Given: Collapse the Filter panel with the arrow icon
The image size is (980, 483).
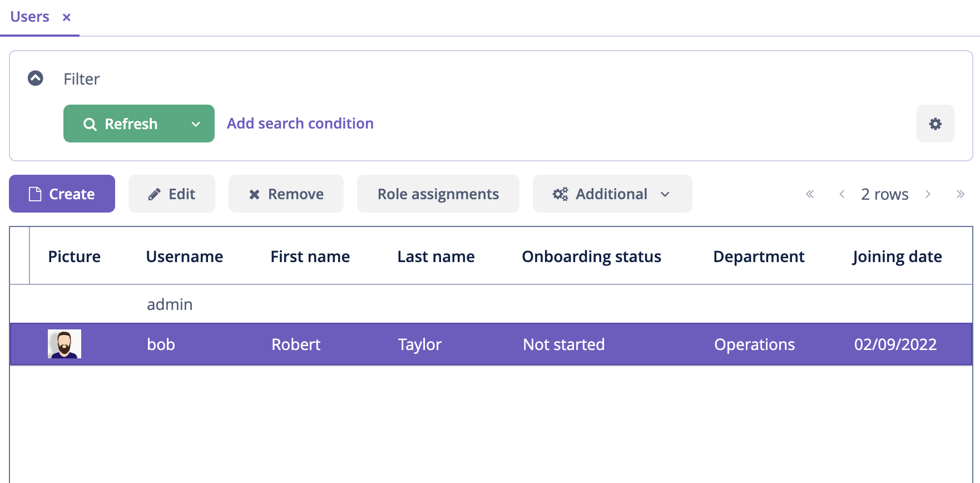Looking at the screenshot, I should (36, 78).
